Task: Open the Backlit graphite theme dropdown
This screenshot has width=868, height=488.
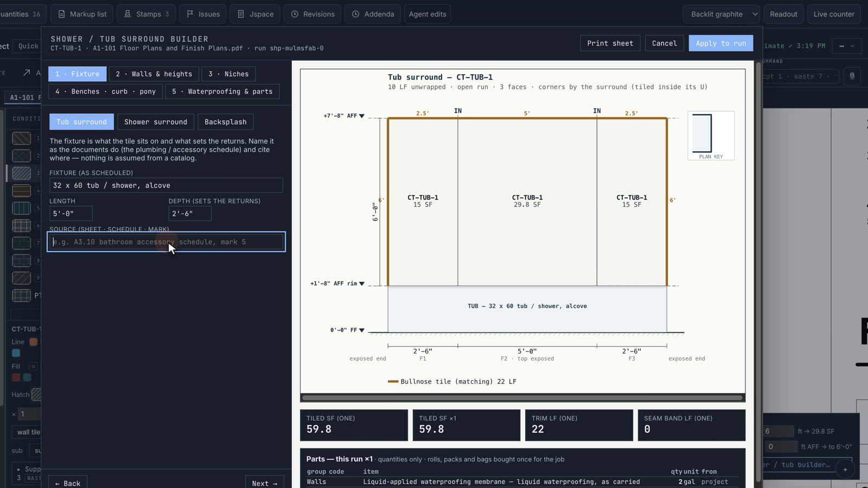Action: 722,14
